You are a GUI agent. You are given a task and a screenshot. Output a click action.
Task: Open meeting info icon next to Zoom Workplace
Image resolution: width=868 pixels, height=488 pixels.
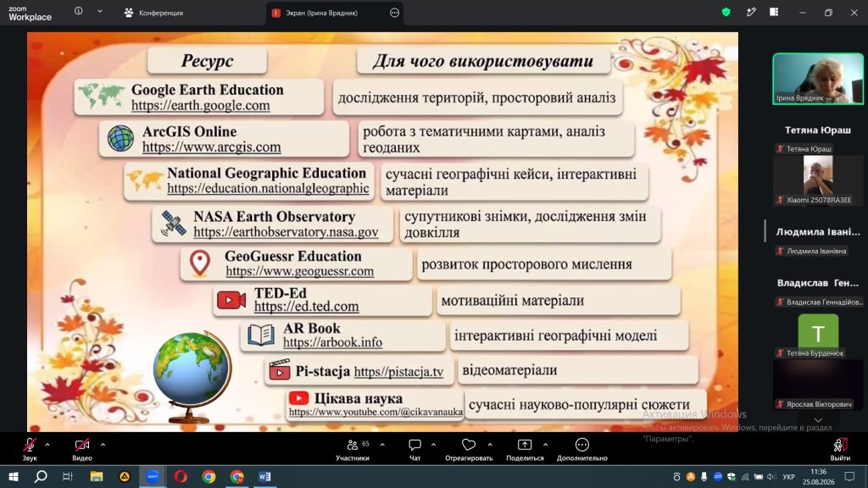coord(79,11)
